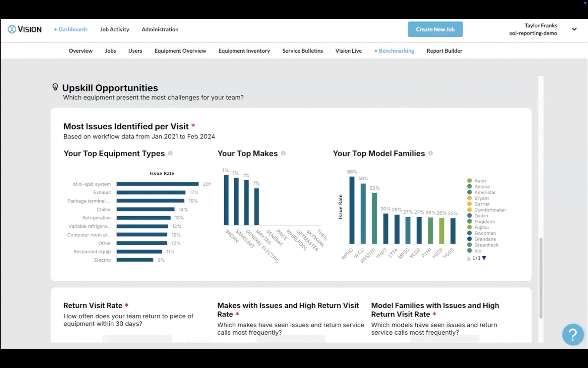Viewport: 588px width, 368px height.
Task: Click the Vision logo icon
Action: coord(12,29)
